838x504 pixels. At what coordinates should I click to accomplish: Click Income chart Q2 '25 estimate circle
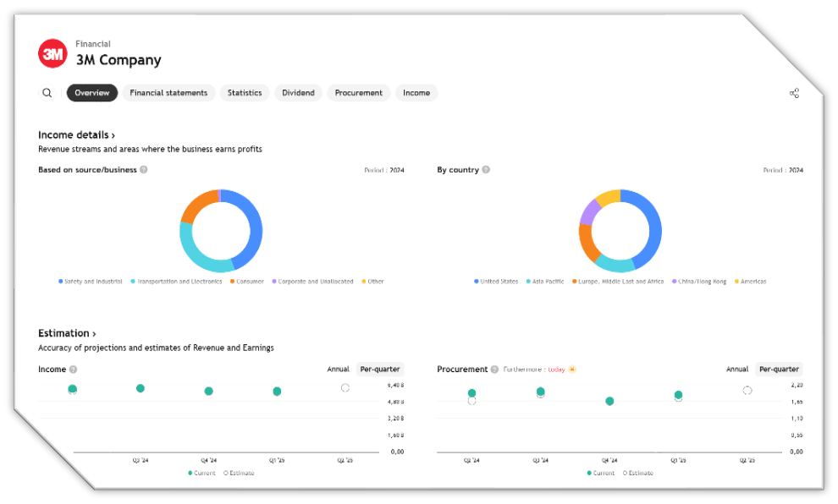point(345,387)
